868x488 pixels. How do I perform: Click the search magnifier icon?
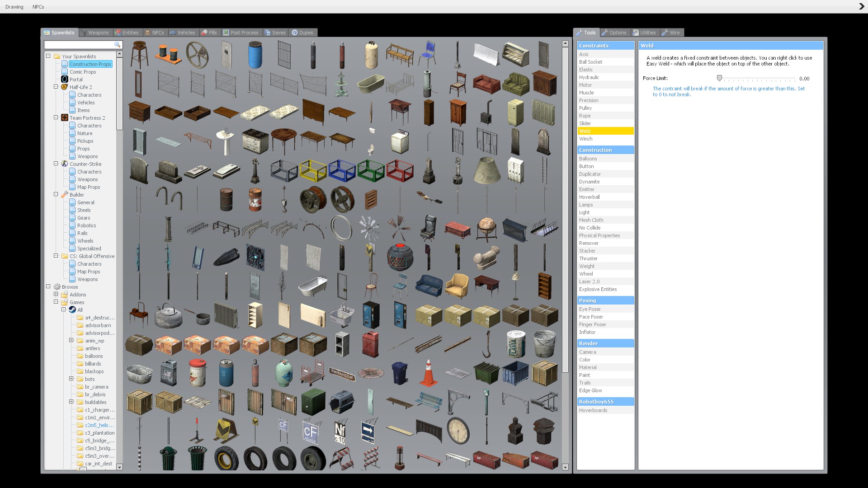(118, 45)
